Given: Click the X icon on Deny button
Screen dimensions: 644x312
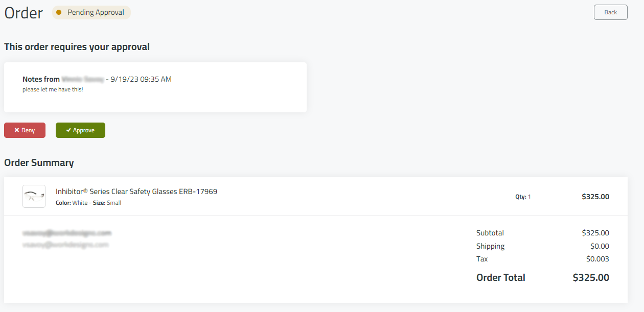Looking at the screenshot, I should [x=16, y=130].
